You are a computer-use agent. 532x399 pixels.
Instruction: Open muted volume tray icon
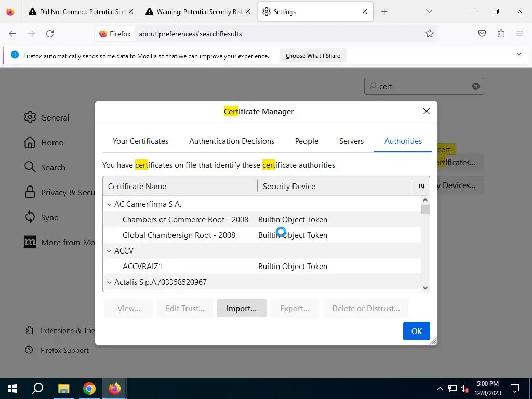click(x=464, y=389)
